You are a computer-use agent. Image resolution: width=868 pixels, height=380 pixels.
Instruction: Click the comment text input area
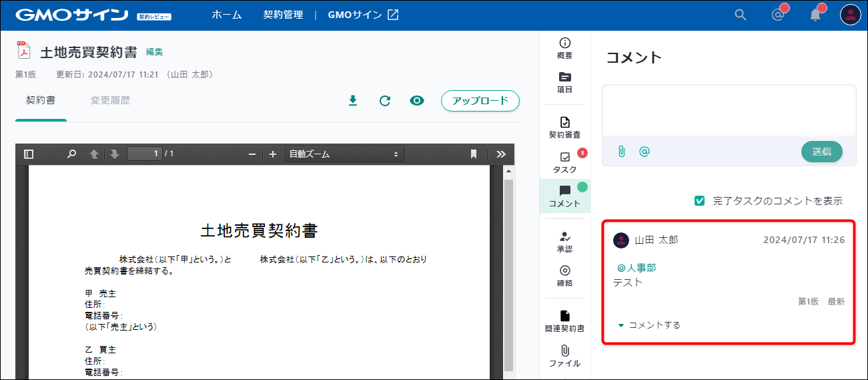coord(729,110)
